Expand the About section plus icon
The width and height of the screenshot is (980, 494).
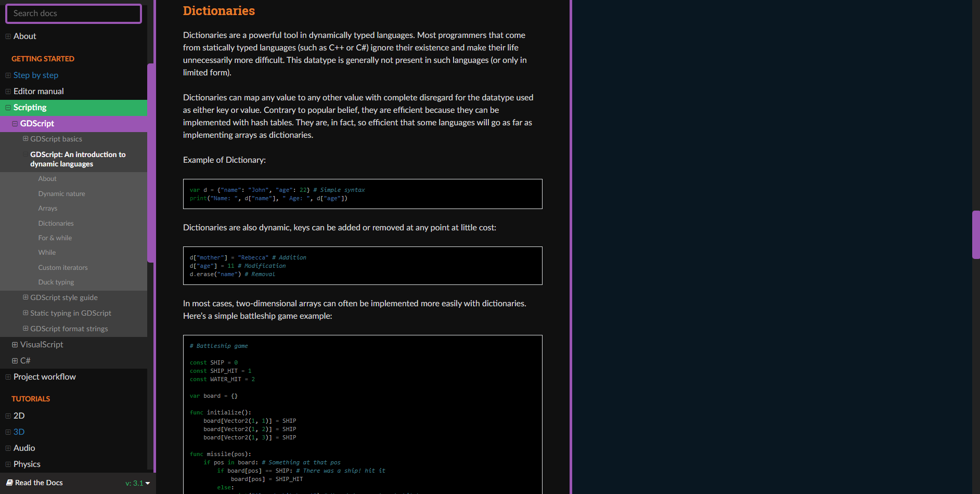click(x=7, y=36)
